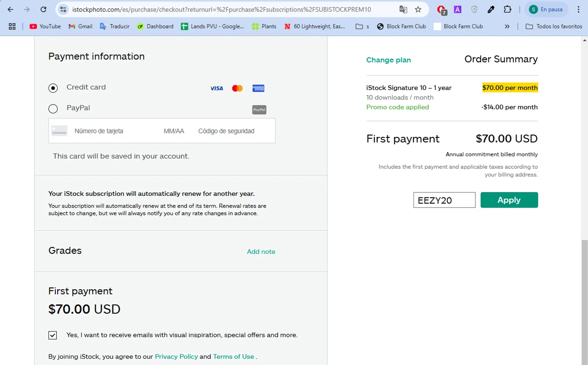Click the Apply promo code button
This screenshot has height=365, width=588.
[509, 200]
